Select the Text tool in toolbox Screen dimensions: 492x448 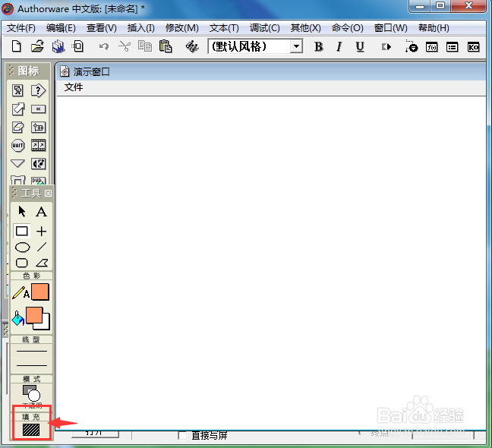pyautogui.click(x=41, y=212)
